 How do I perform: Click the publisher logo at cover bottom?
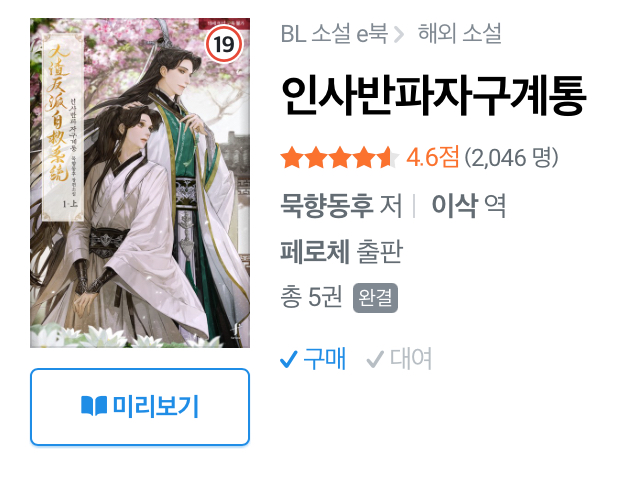pos(235,330)
